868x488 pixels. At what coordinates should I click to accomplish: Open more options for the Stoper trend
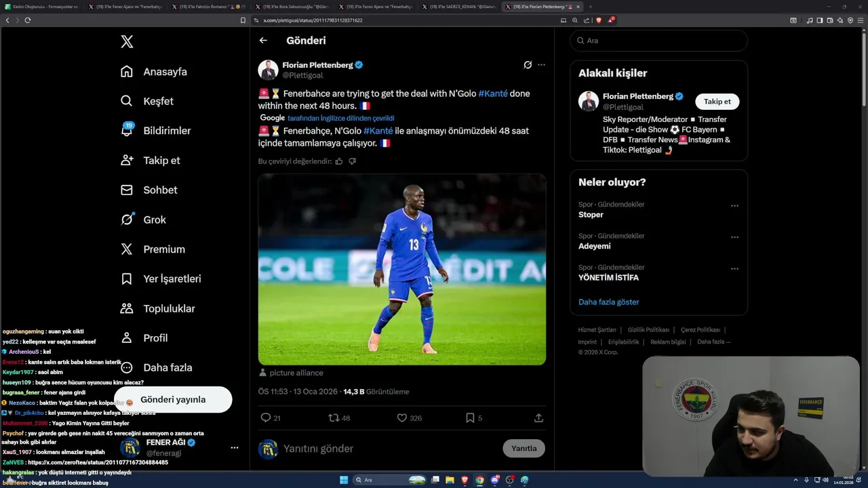click(x=734, y=206)
